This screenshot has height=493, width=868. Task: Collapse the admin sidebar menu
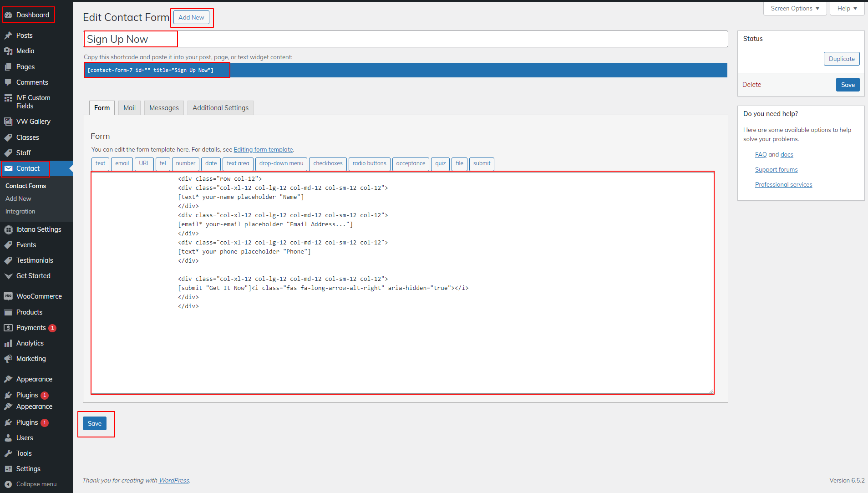(x=31, y=484)
